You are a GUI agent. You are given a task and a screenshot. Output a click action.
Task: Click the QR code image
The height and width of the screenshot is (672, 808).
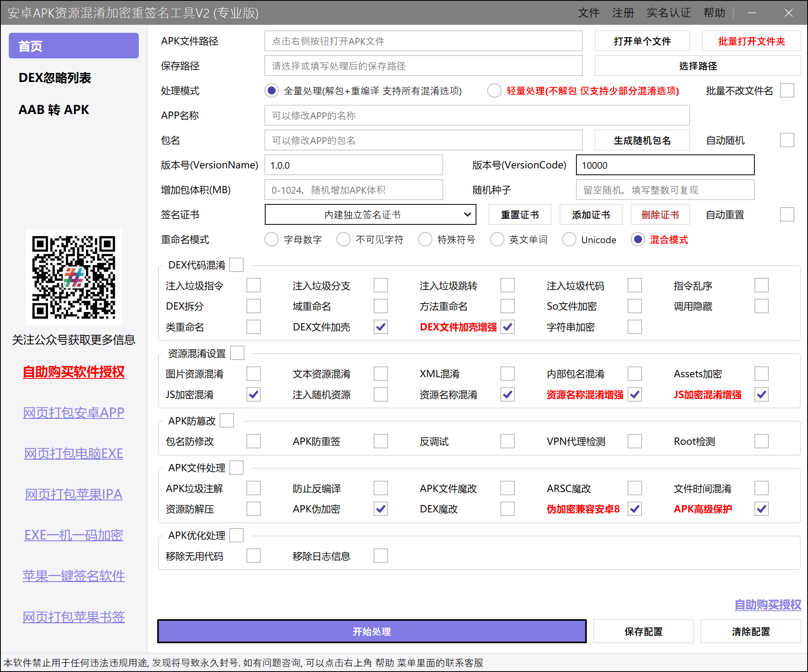pos(74,277)
